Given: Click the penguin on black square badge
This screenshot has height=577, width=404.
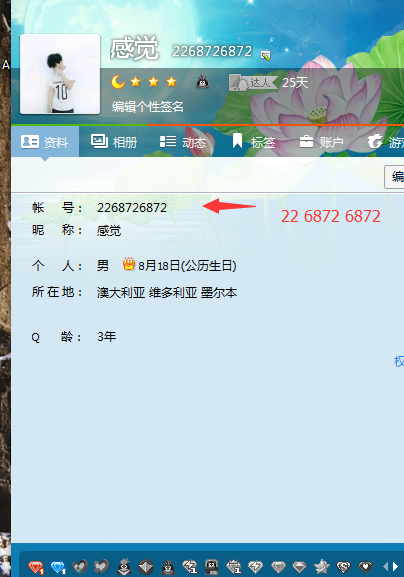Looking at the screenshot, I should click(x=212, y=567).
